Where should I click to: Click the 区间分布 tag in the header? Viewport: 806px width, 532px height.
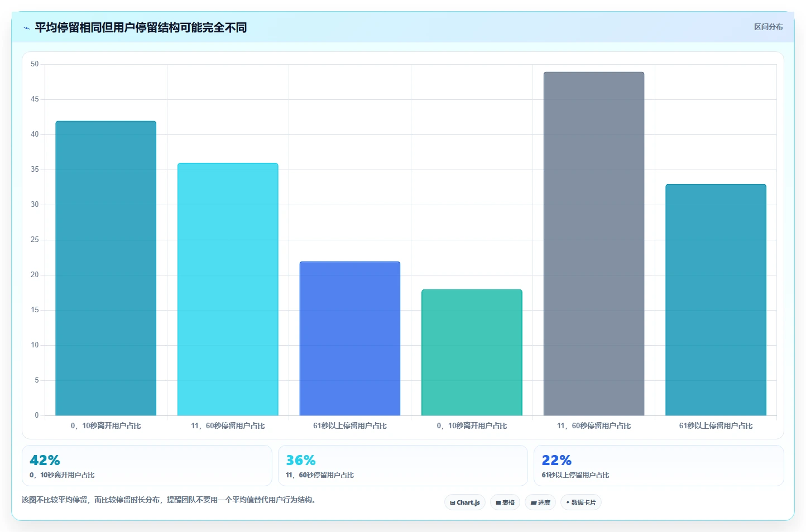(x=768, y=27)
